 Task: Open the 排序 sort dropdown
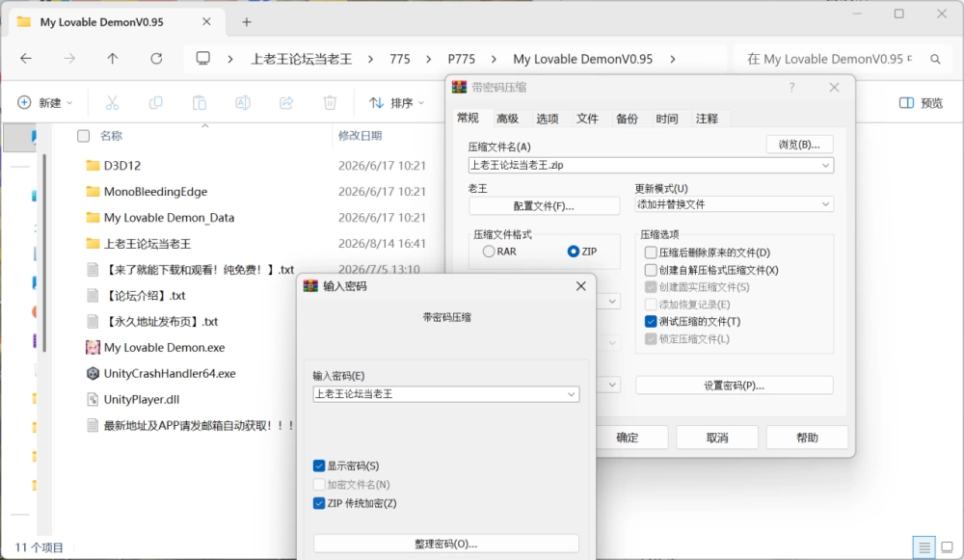[x=396, y=103]
